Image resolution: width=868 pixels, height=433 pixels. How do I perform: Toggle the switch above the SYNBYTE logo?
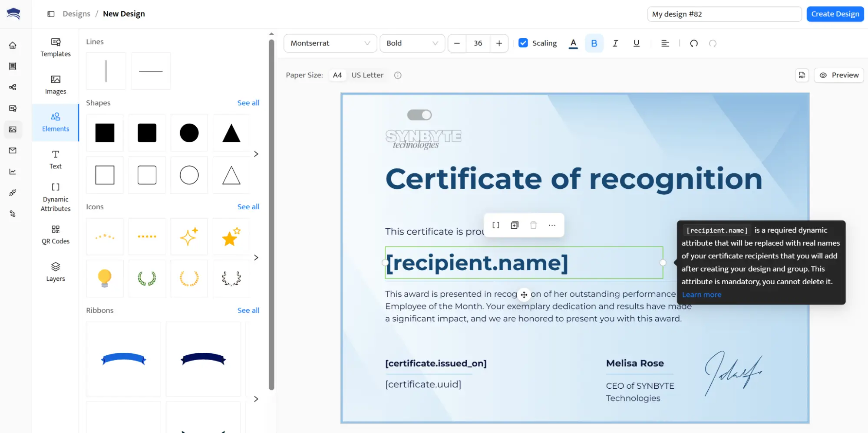(x=419, y=115)
